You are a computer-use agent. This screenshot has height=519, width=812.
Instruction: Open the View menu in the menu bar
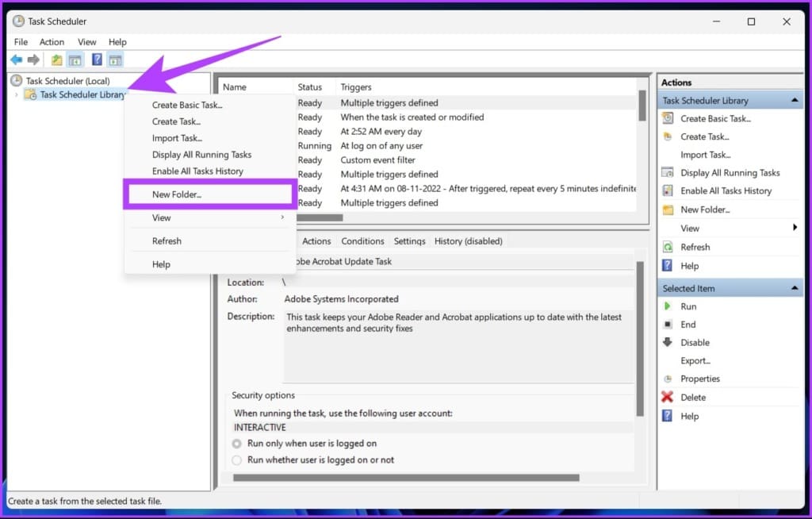[x=87, y=42]
